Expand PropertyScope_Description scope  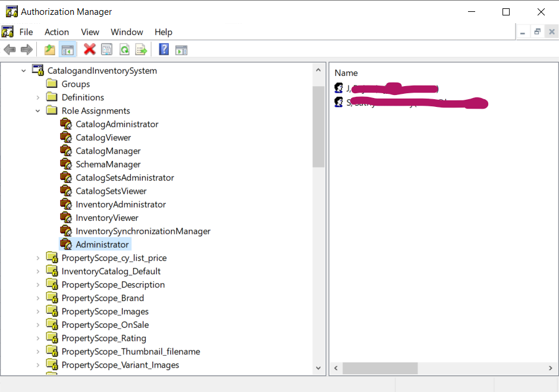coord(38,284)
